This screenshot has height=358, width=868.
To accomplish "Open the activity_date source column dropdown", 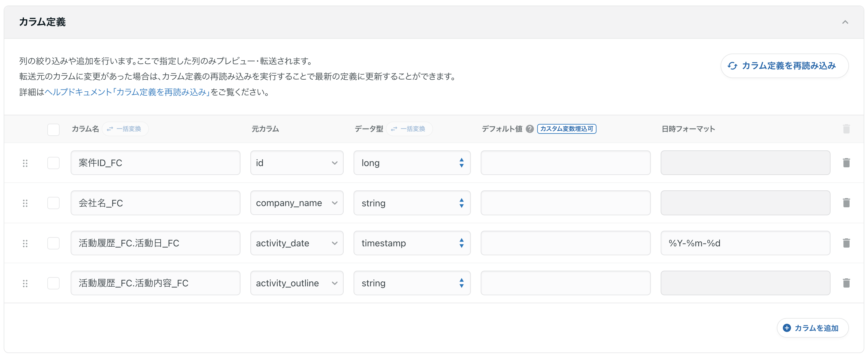I will coord(297,243).
